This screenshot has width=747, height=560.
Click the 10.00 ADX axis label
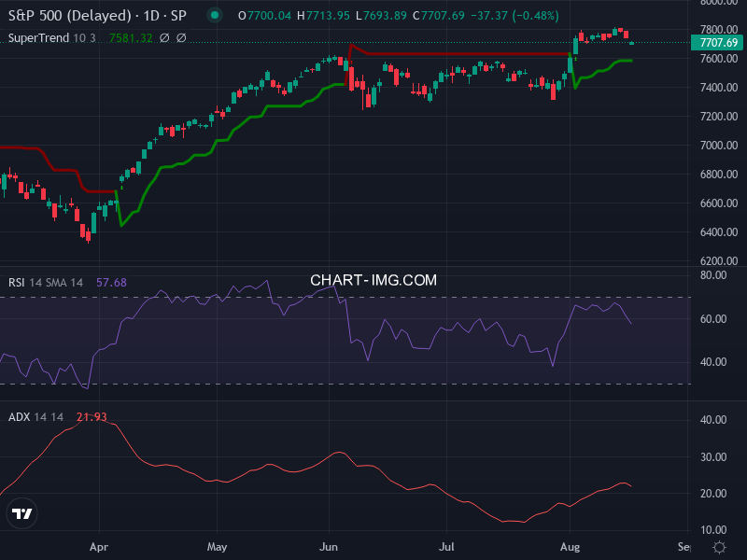[713, 530]
